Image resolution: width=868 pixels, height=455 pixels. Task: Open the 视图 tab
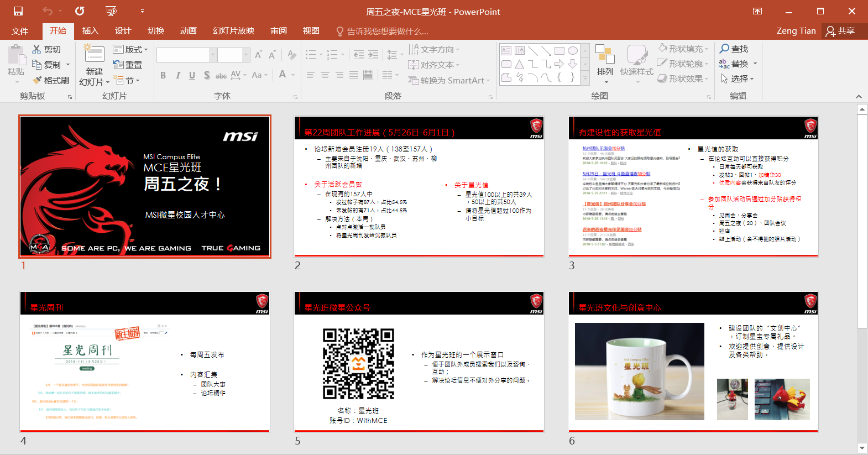[311, 31]
